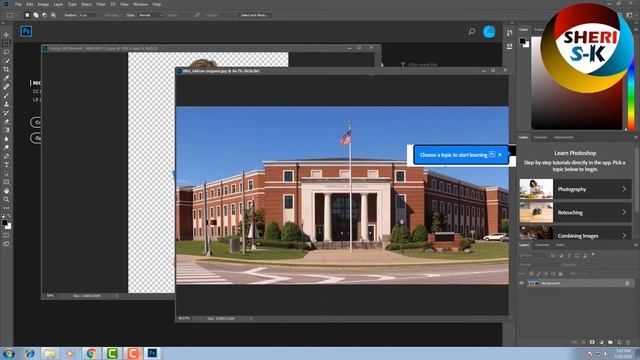Viewport: 640px width, 360px height.
Task: Hide the Background layer with eye icon
Action: pos(521,283)
